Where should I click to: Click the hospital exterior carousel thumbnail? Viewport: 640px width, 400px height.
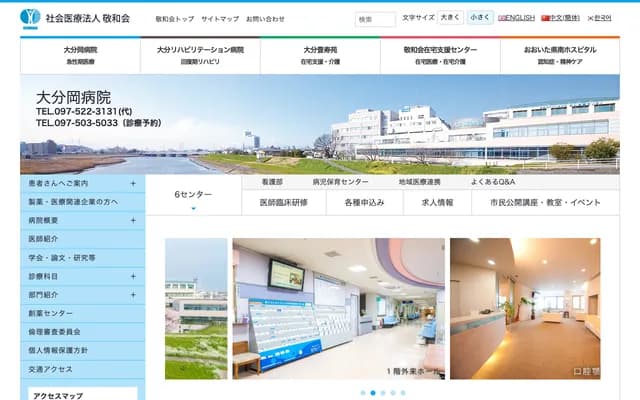(x=196, y=309)
